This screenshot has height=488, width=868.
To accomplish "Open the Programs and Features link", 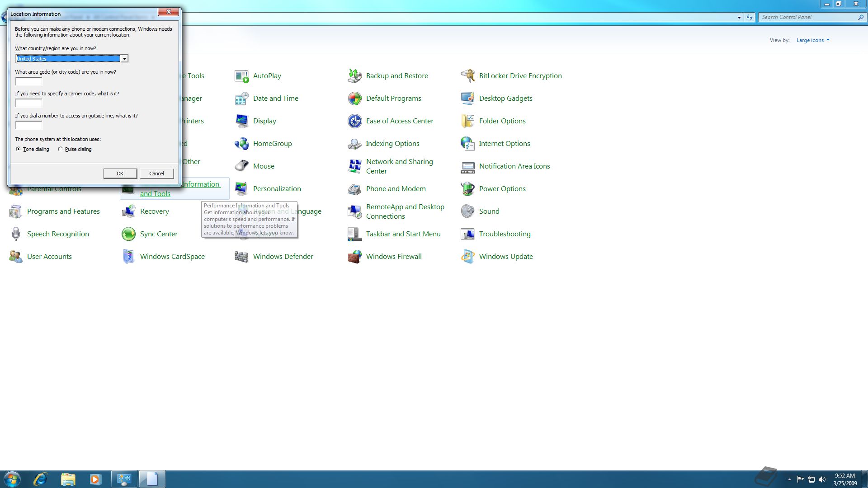I will (63, 211).
